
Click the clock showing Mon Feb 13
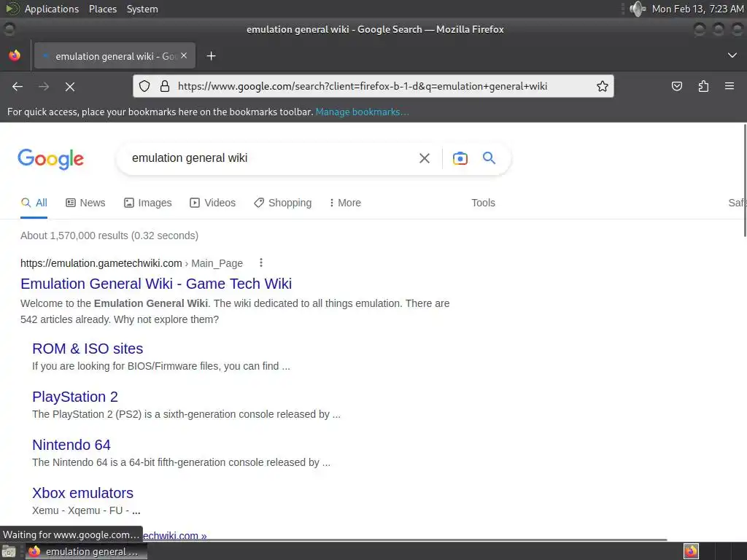[x=697, y=9]
